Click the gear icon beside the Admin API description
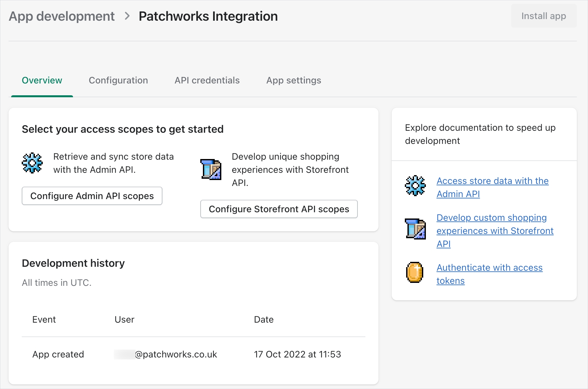The width and height of the screenshot is (588, 389). pos(32,163)
